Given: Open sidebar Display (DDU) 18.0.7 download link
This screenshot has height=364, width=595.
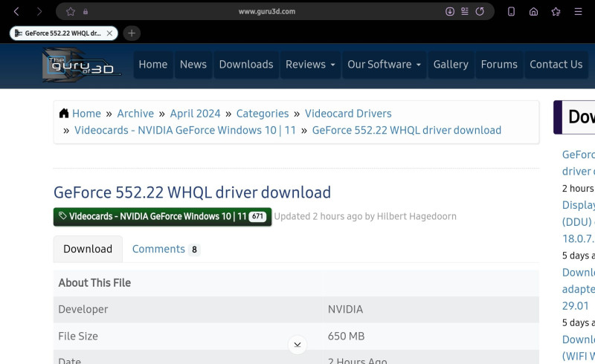Looking at the screenshot, I should (x=579, y=222).
